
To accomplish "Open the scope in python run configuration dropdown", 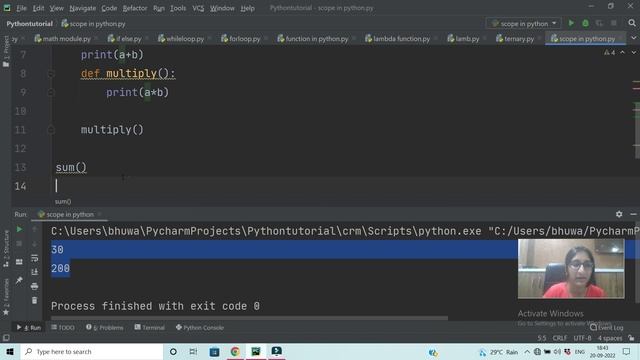I will 524,24.
